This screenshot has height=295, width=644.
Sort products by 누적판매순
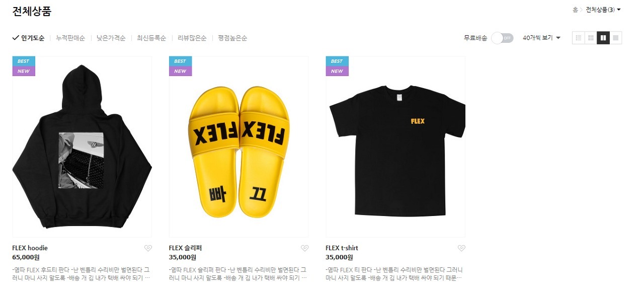[70, 38]
